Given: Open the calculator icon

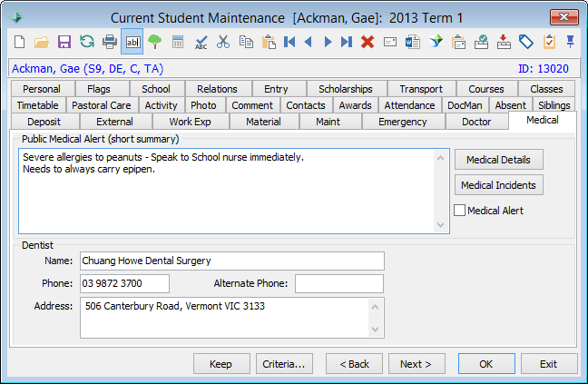Looking at the screenshot, I should point(178,42).
